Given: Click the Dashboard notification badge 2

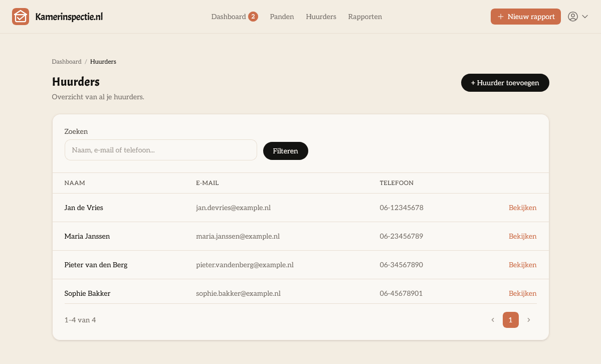Looking at the screenshot, I should [x=253, y=17].
